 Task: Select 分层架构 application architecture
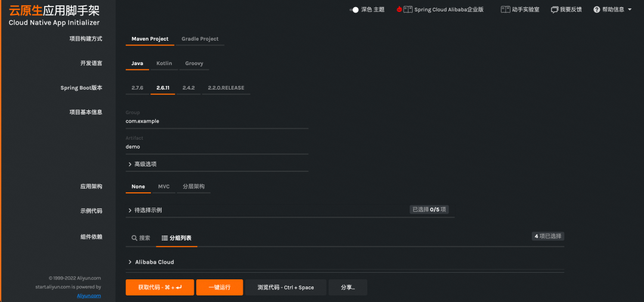point(194,187)
